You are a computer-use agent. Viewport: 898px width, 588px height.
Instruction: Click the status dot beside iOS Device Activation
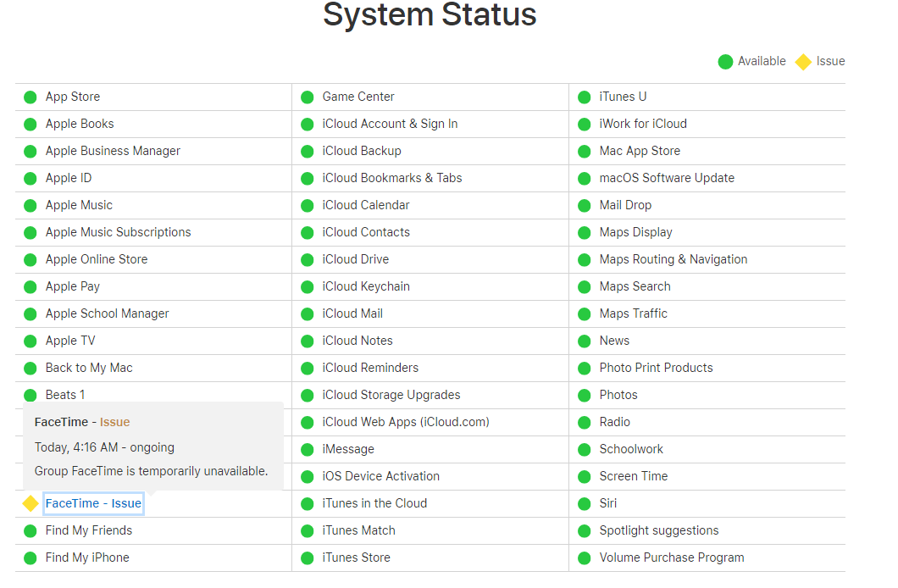click(308, 477)
